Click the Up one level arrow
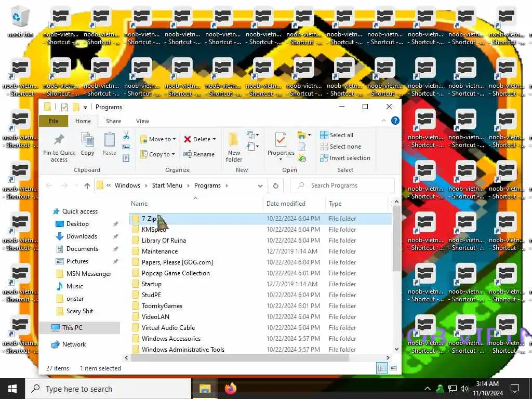 [x=87, y=185]
